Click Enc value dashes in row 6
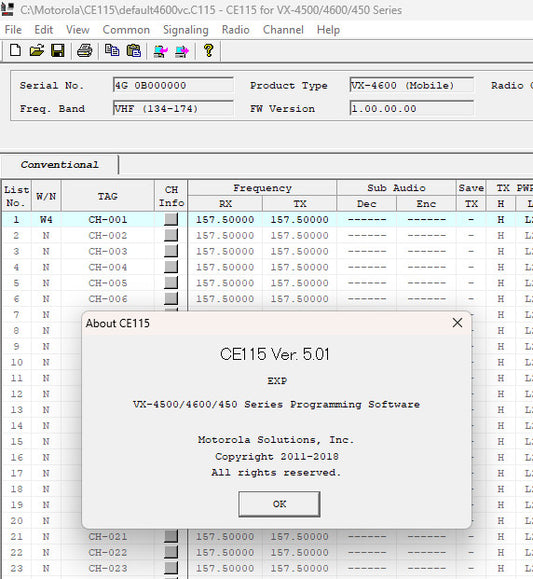The image size is (533, 579). point(426,299)
